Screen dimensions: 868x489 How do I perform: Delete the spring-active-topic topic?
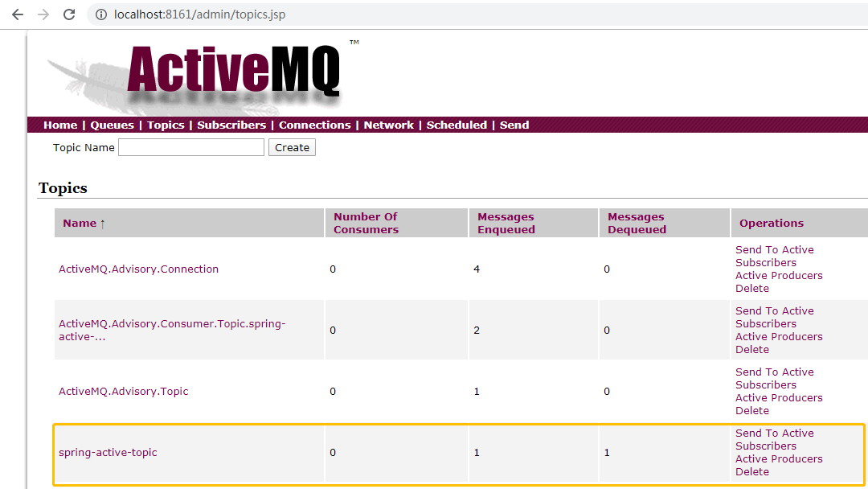click(751, 472)
